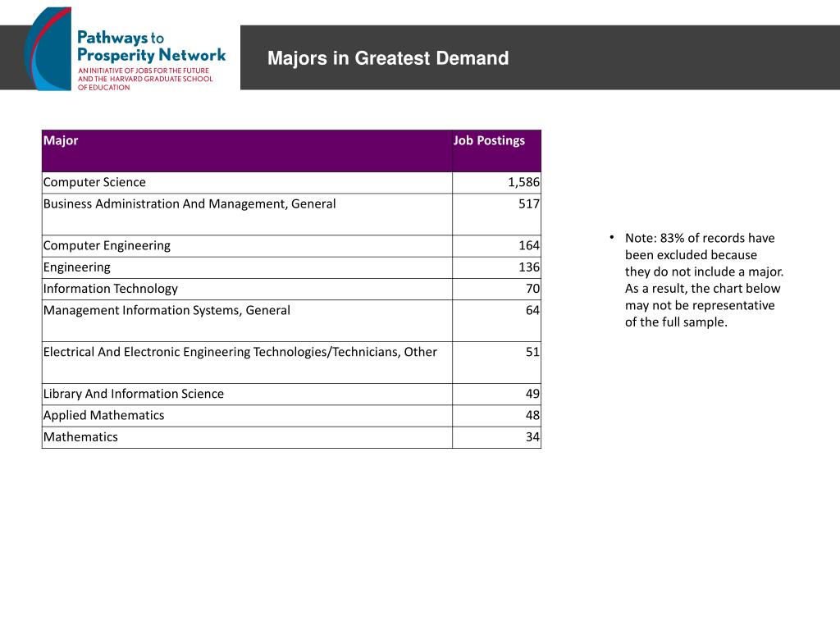
Task: Select the value '136'
Action: tap(529, 267)
